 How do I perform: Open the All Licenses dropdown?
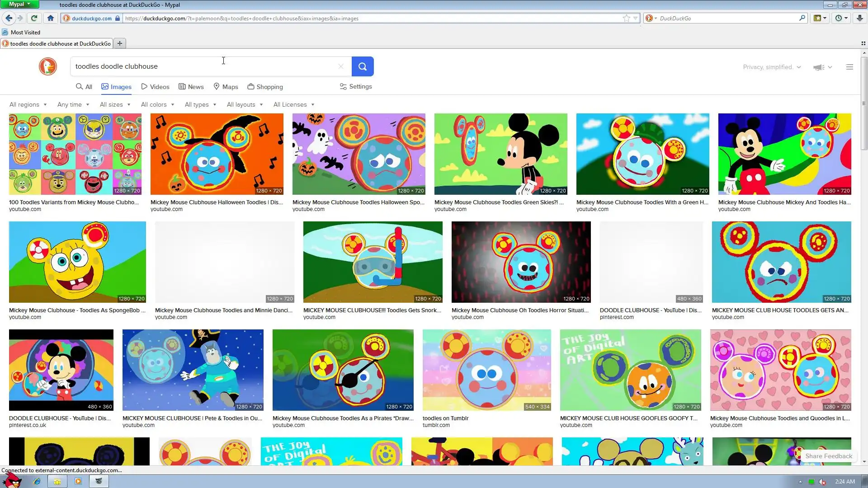pos(293,104)
